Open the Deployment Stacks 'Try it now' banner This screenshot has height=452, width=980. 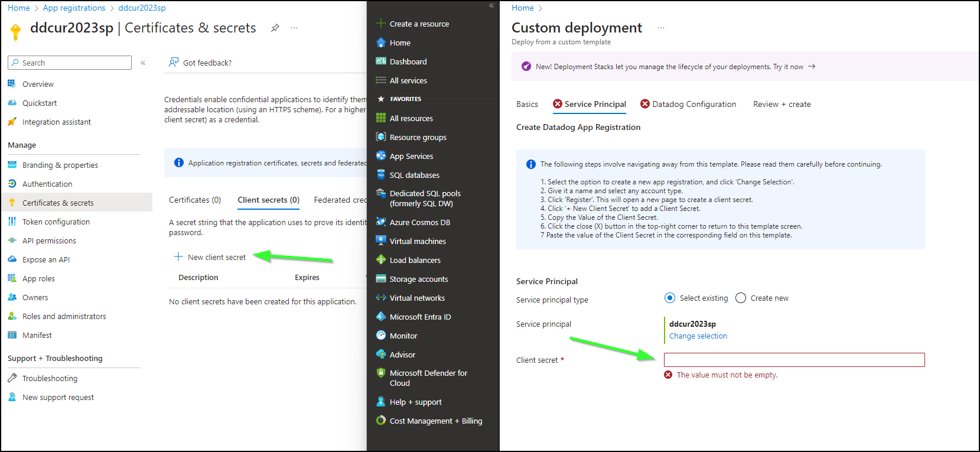point(794,67)
